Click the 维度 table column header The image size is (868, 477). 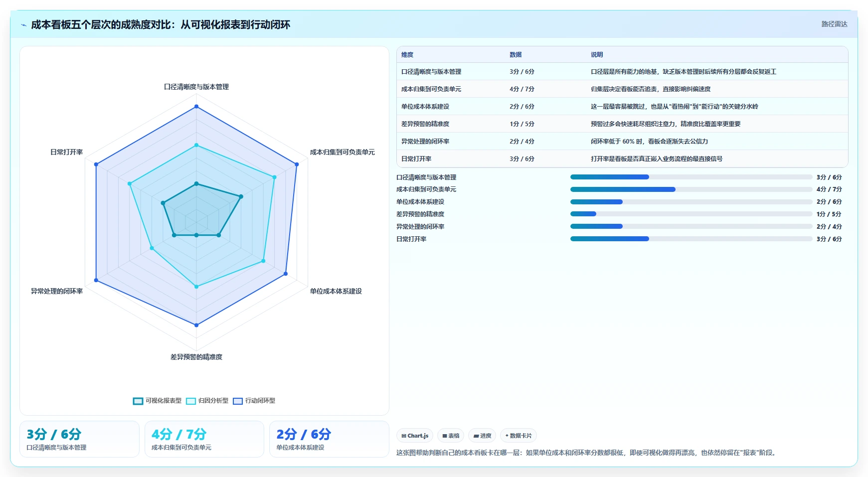click(x=407, y=55)
